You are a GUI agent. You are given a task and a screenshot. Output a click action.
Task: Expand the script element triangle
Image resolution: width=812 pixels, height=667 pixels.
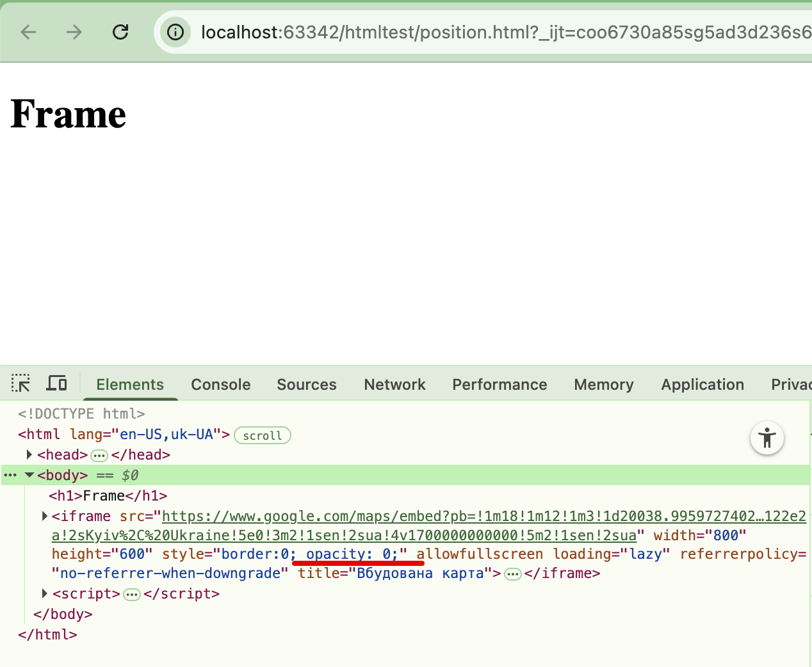click(44, 593)
